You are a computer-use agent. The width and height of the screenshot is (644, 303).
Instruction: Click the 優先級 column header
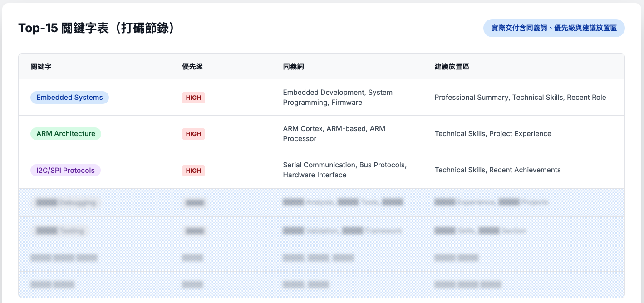tap(192, 67)
